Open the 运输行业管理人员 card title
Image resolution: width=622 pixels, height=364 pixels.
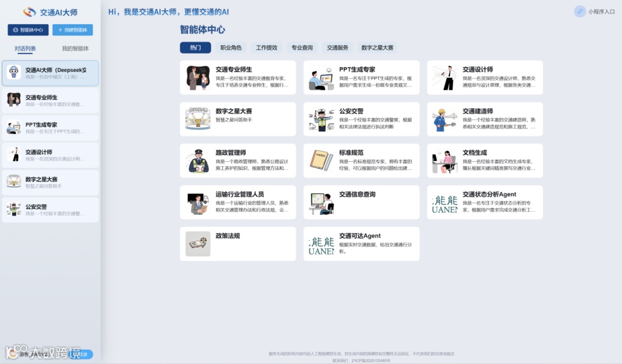240,194
